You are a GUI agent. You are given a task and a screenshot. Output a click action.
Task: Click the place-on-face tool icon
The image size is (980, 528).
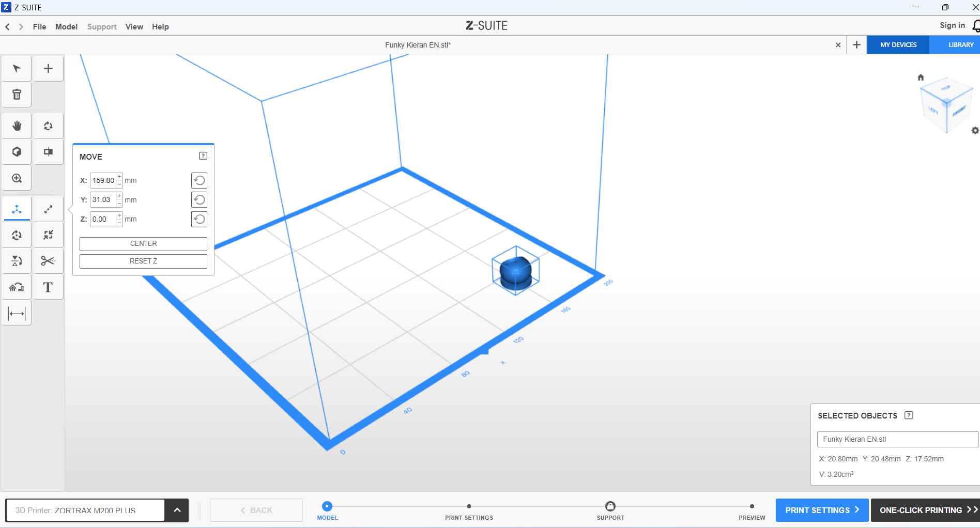[17, 287]
